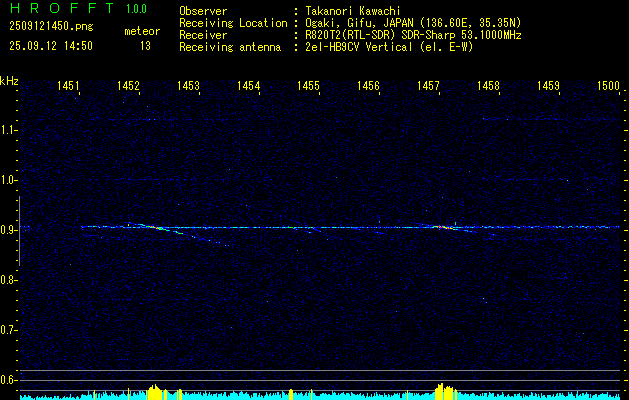Click time marker 1452
This screenshot has height=400, width=629.
pyautogui.click(x=128, y=85)
